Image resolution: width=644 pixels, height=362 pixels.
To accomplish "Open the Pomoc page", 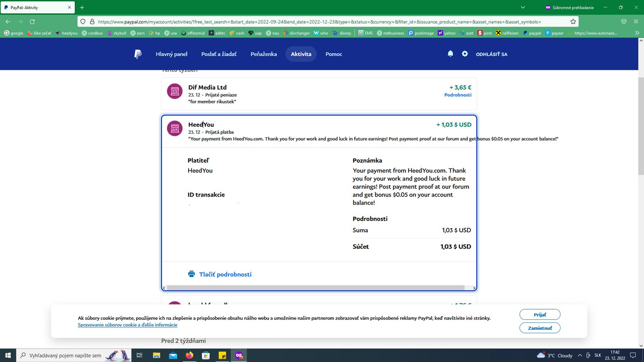I will point(334,54).
